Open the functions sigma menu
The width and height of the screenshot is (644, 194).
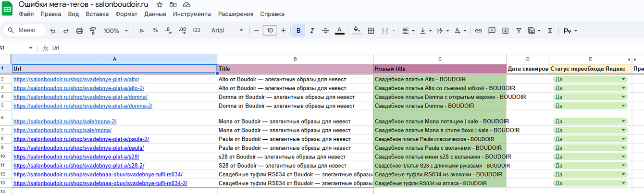pyautogui.click(x=550, y=30)
